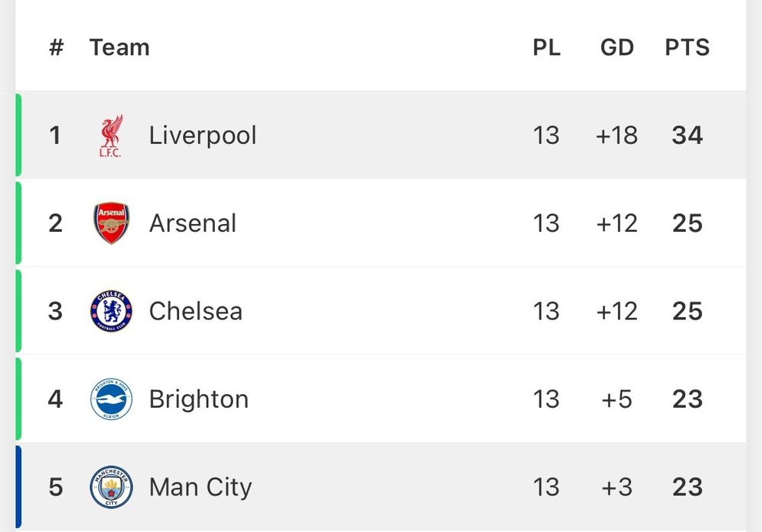
Task: Open the Man City crest
Action: coord(111,487)
